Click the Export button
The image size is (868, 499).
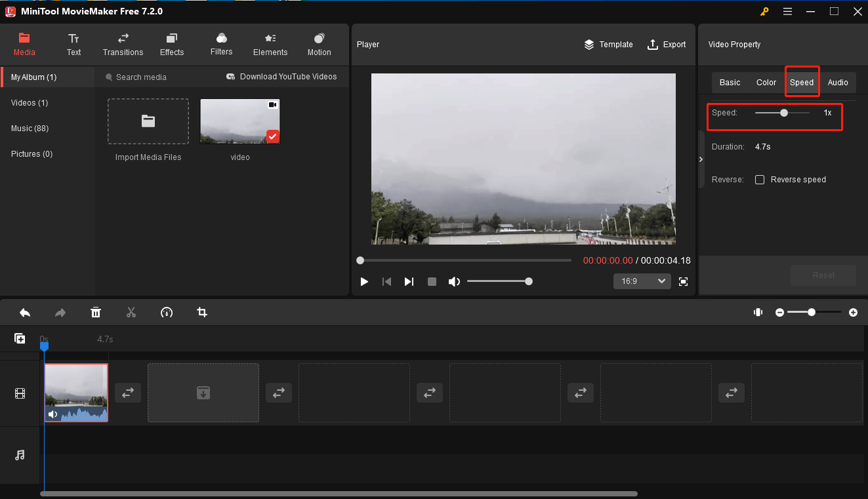[667, 45]
